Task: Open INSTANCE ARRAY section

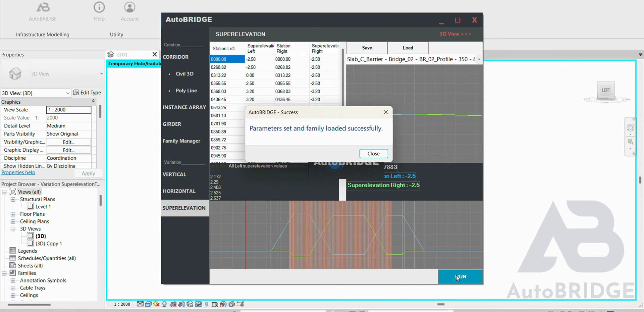Action: point(184,107)
